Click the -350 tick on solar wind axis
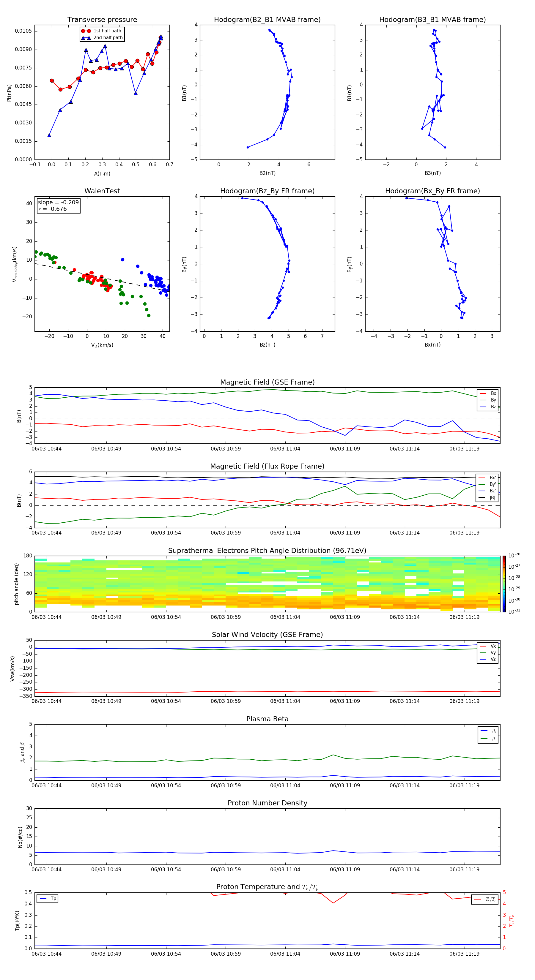This screenshot has height=980, width=535. coord(26,696)
